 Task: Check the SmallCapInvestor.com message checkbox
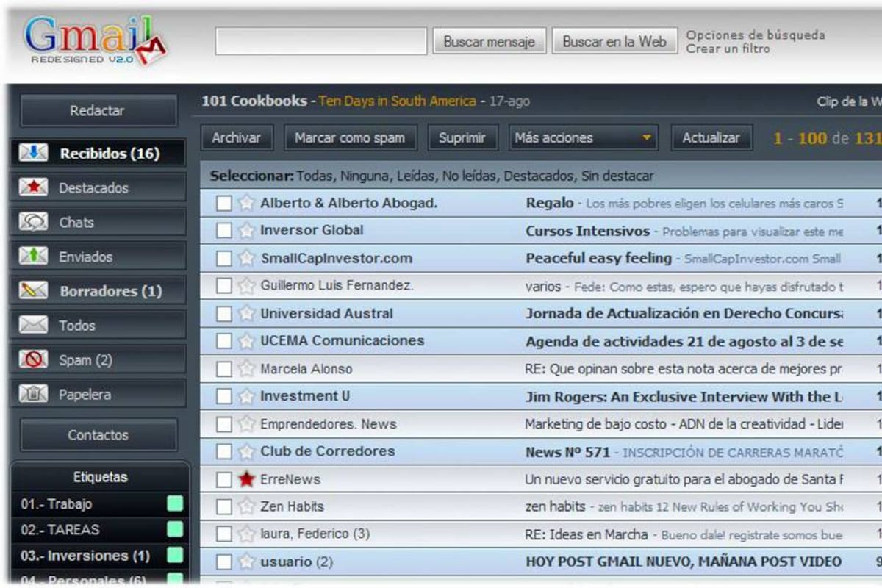224,259
